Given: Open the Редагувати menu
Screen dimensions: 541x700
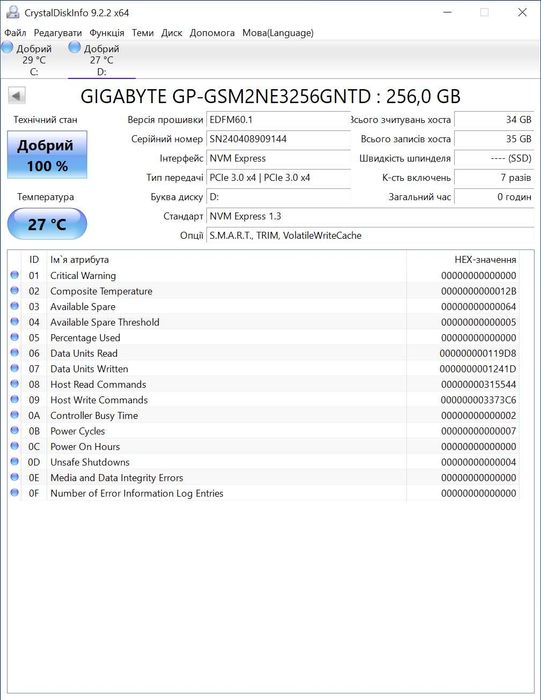Looking at the screenshot, I should coord(58,33).
